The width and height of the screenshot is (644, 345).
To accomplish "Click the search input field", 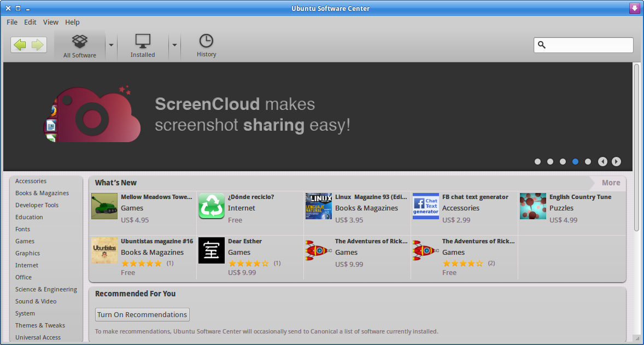I will [x=583, y=45].
